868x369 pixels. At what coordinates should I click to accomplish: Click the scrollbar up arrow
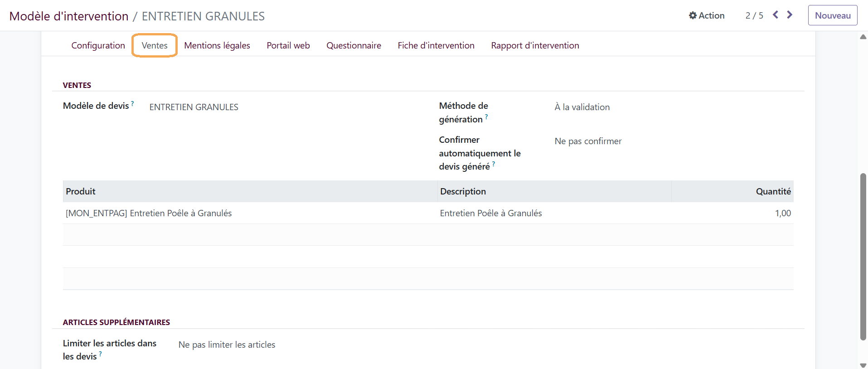[x=863, y=37]
